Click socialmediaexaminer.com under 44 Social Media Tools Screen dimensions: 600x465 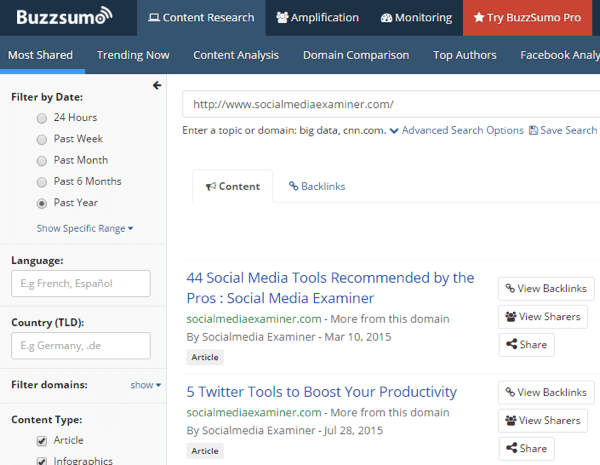(x=254, y=319)
